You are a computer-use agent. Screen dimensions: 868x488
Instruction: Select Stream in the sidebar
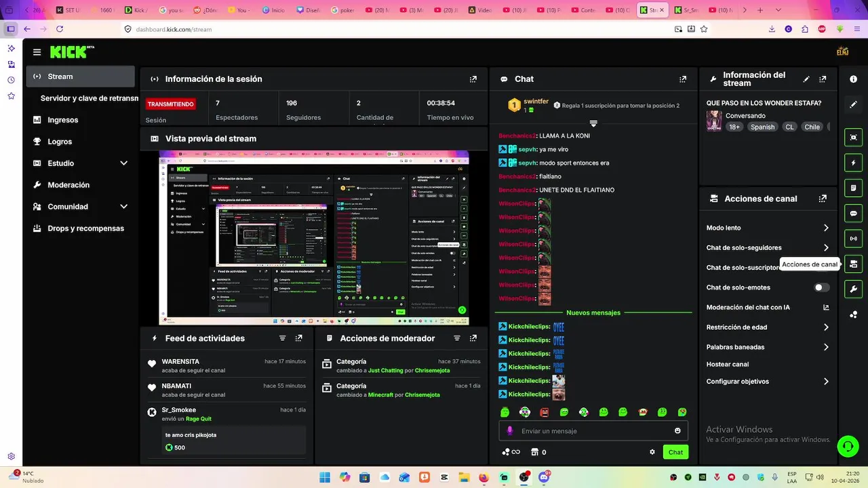click(81, 77)
